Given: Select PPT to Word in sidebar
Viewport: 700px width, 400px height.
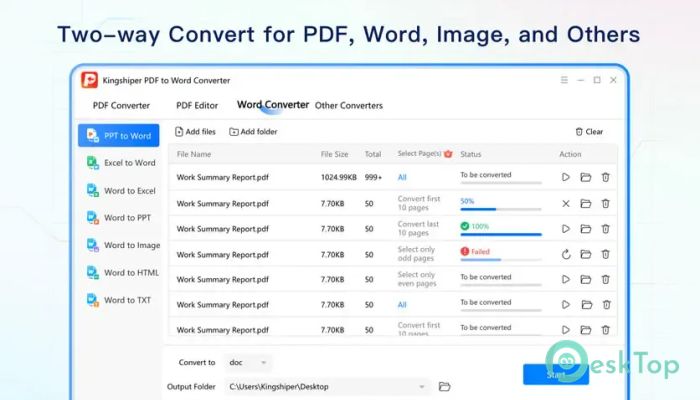Looking at the screenshot, I should 119,136.
